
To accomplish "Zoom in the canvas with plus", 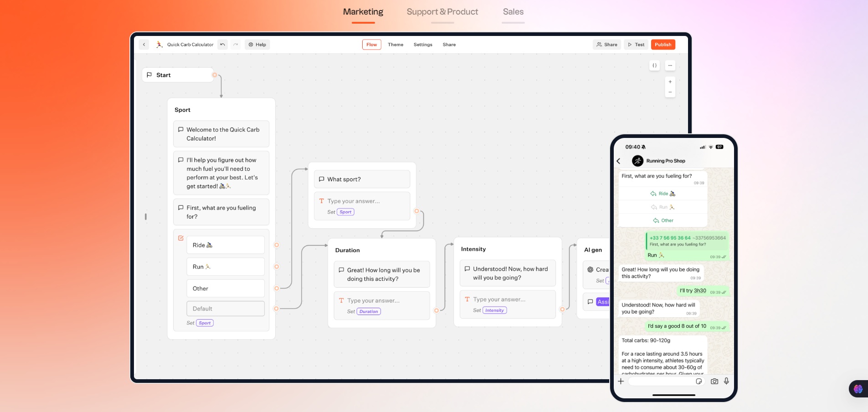I will click(670, 82).
